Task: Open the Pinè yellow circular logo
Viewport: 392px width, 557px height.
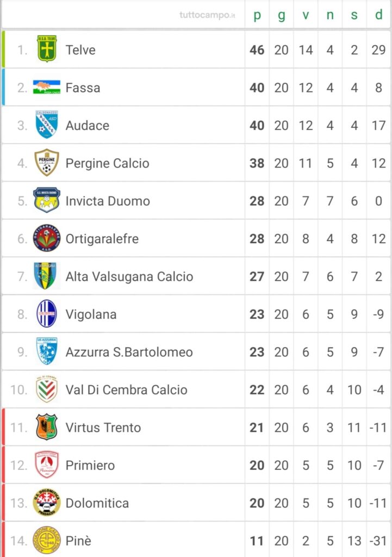Action: 47,540
